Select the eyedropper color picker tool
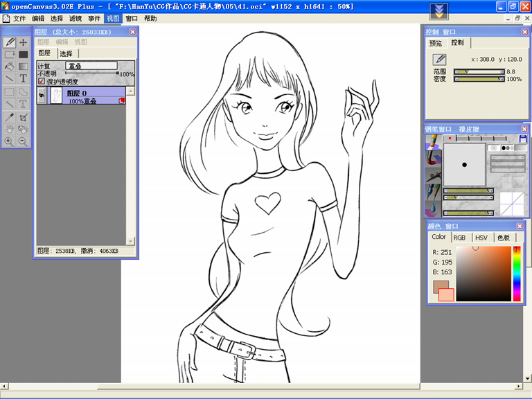This screenshot has width=532, height=399. 10,117
